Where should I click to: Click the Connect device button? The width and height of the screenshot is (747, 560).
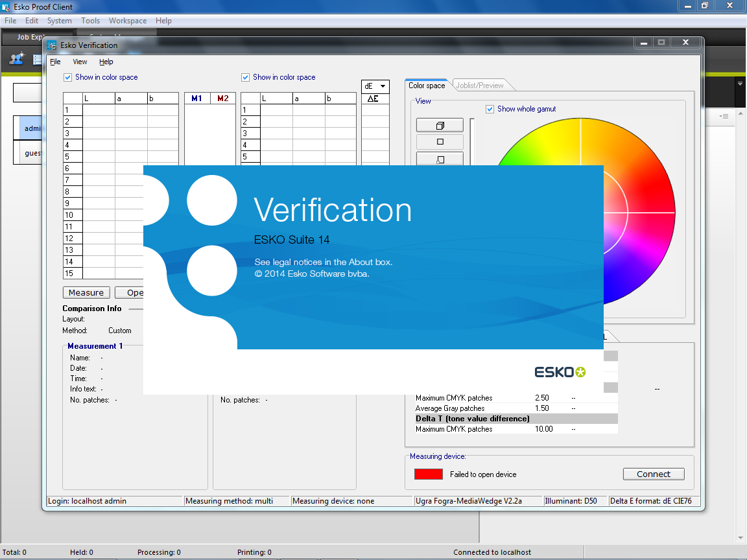pyautogui.click(x=654, y=474)
